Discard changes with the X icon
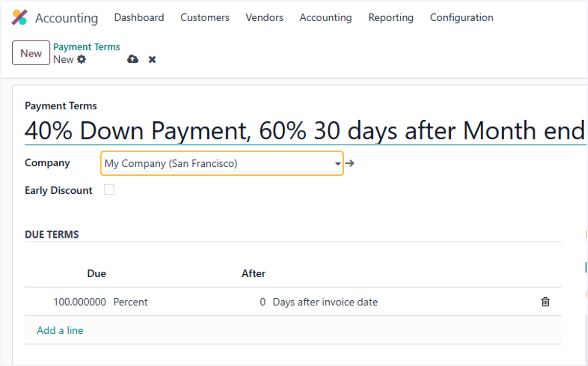The width and height of the screenshot is (588, 366). pyautogui.click(x=152, y=59)
